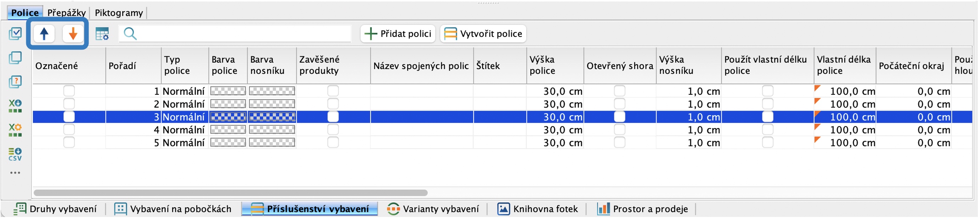
Task: Open the table column settings icon
Action: 102,34
